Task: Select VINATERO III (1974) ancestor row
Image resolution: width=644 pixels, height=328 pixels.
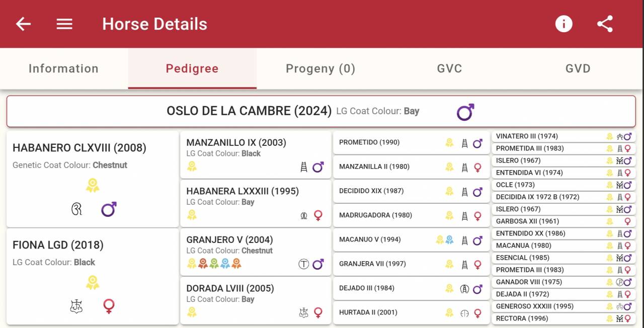Action: [x=527, y=136]
